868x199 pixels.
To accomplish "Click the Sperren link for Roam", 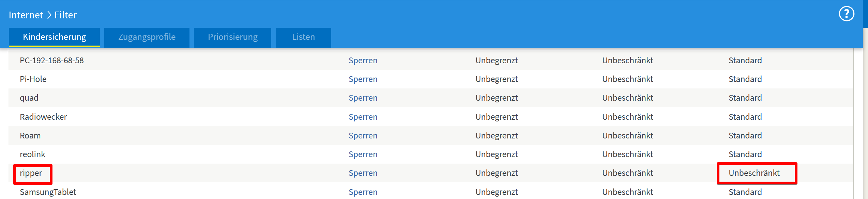I will [x=363, y=136].
